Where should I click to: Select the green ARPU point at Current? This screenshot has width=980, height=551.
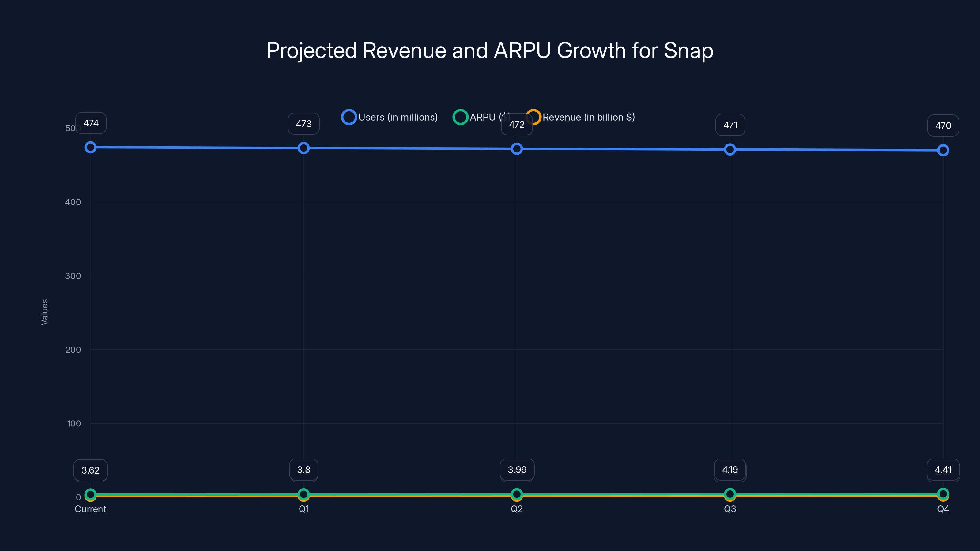pos(91,494)
